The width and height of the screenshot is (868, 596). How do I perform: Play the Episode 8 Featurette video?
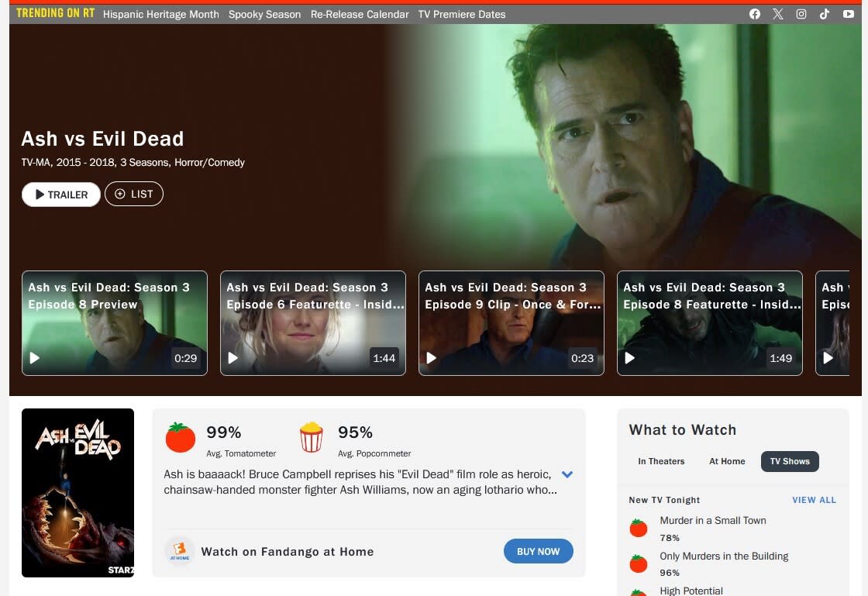(629, 358)
